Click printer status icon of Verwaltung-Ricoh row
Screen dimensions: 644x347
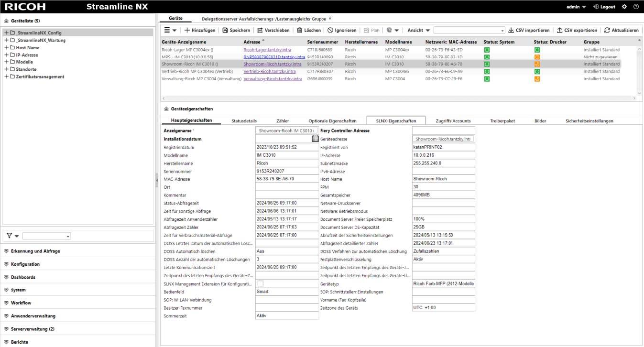[537, 79]
